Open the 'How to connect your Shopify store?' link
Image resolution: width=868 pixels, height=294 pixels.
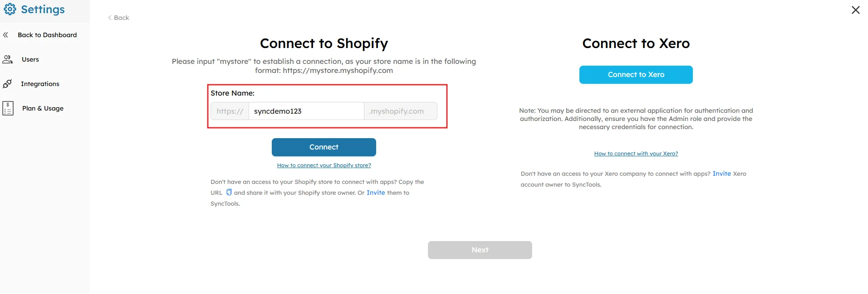click(x=324, y=165)
